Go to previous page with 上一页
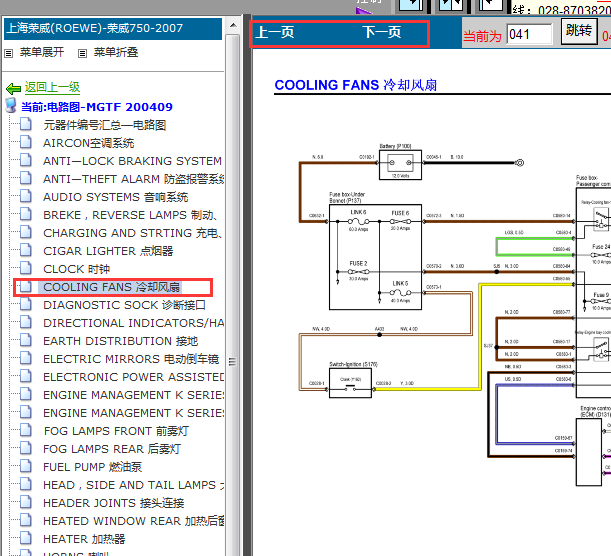Image resolution: width=611 pixels, height=556 pixels. (275, 32)
